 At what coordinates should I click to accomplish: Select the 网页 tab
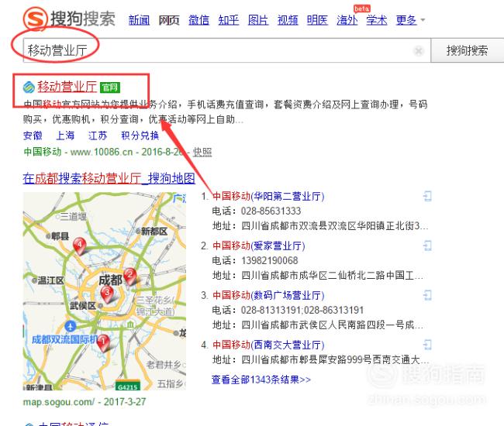tap(169, 20)
